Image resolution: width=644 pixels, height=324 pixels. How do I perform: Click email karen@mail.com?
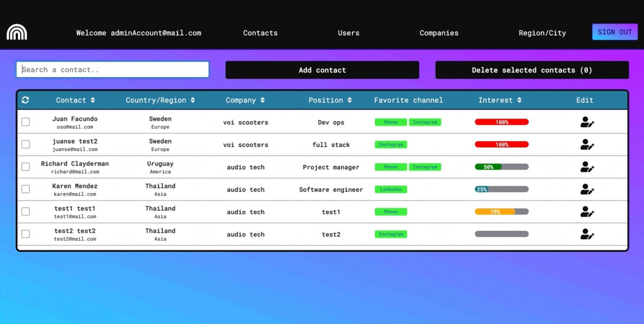75,194
